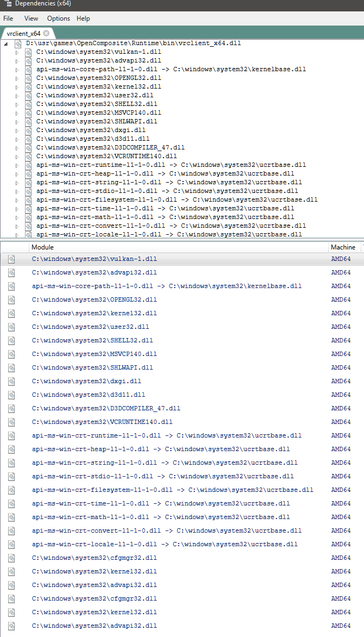Click the tree icon beside MSVCP140.dll
This screenshot has height=637, width=364.
[28, 113]
